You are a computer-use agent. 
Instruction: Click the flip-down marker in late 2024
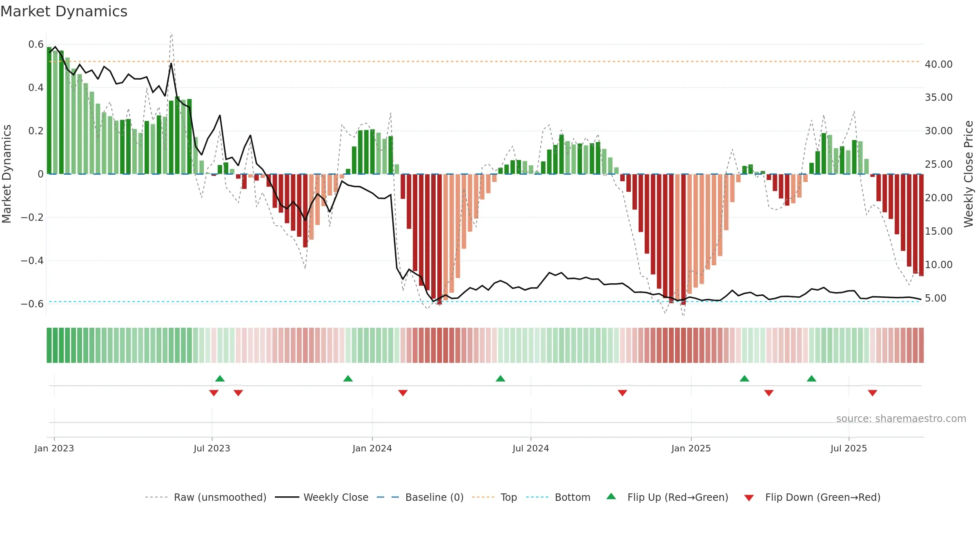(x=623, y=393)
